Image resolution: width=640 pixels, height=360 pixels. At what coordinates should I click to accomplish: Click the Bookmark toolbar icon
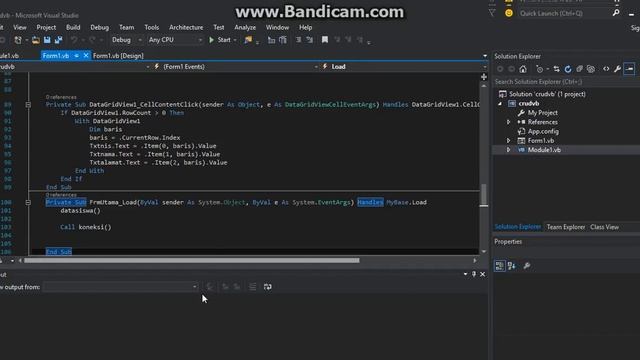(x=324, y=40)
